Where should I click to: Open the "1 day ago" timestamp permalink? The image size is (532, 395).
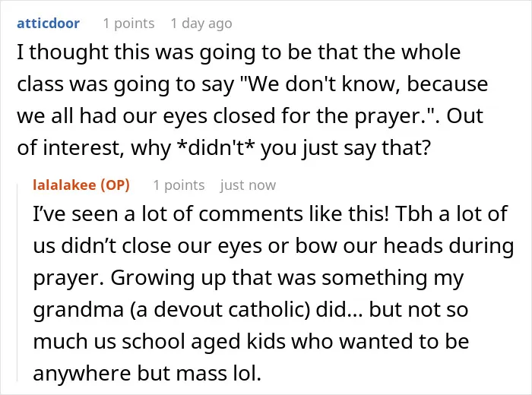[201, 24]
